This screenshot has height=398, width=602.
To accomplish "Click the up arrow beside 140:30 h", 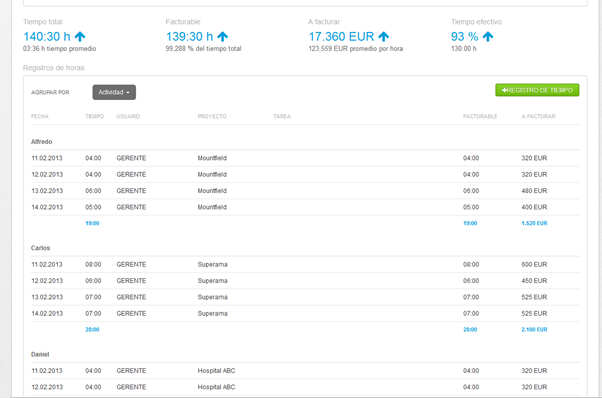I will (x=80, y=36).
